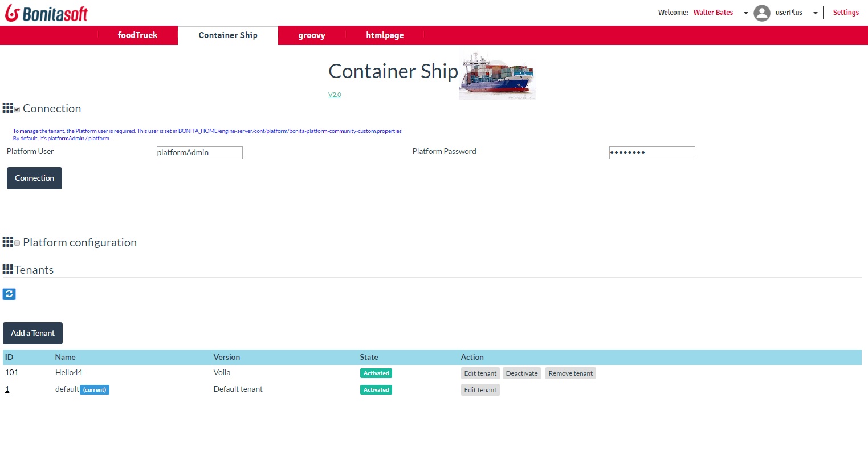Open the Walter Bates dropdown arrow

pyautogui.click(x=746, y=13)
